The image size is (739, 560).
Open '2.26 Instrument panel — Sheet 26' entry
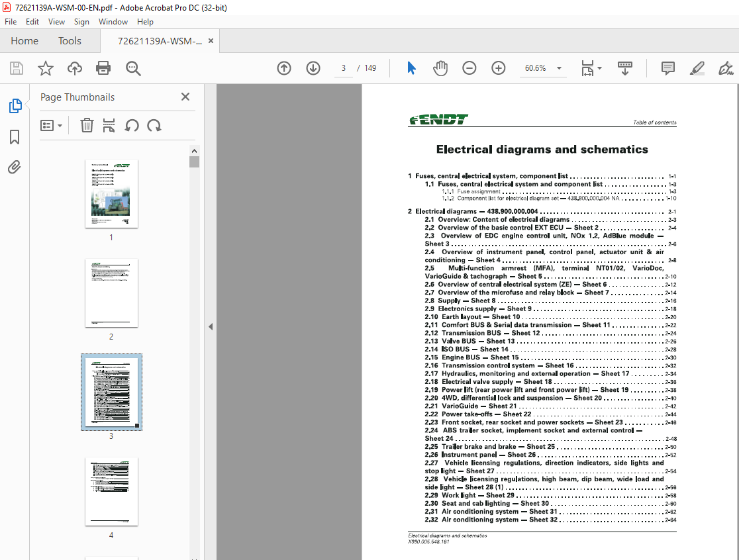point(550,455)
